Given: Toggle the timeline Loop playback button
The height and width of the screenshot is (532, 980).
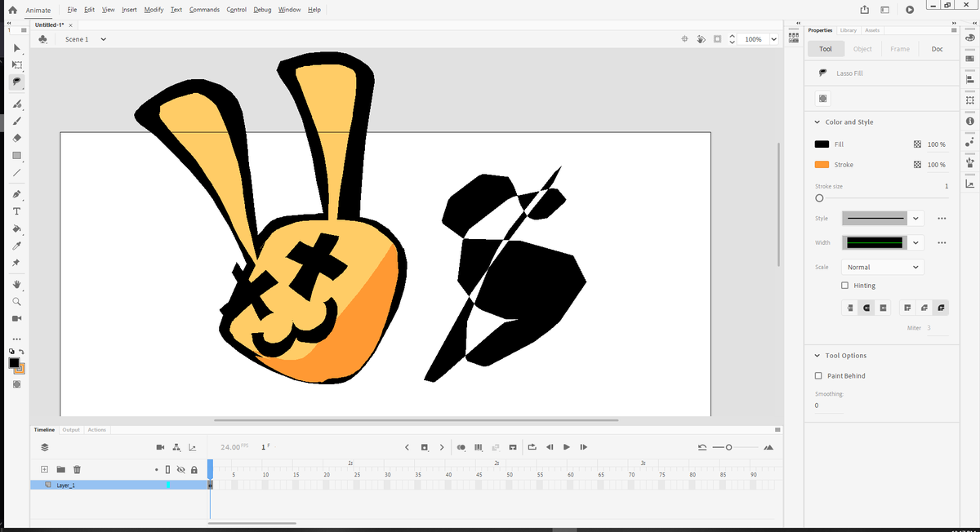Looking at the screenshot, I should [532, 447].
